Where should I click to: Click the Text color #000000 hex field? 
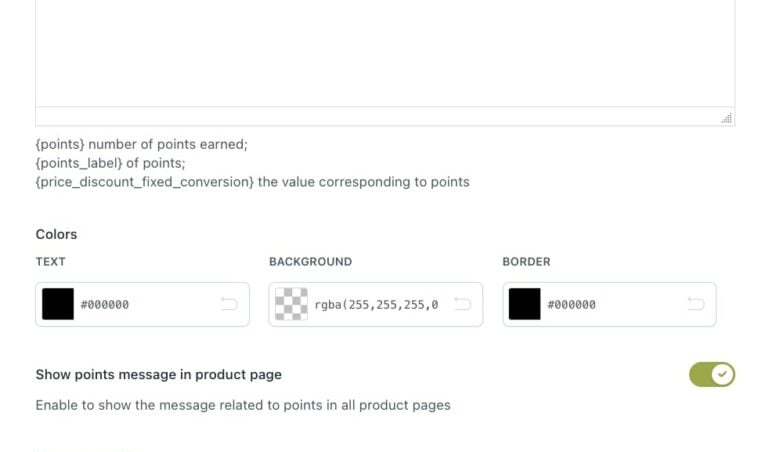tap(140, 304)
